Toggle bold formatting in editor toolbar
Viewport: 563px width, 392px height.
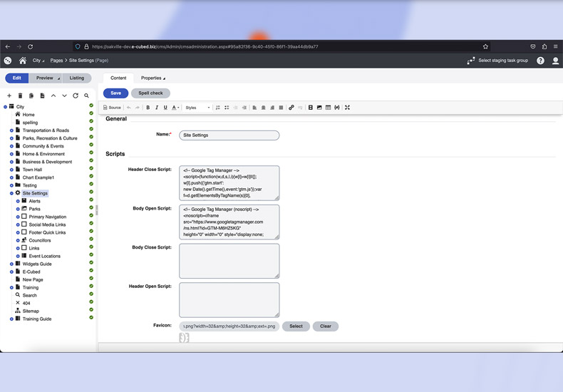[148, 108]
